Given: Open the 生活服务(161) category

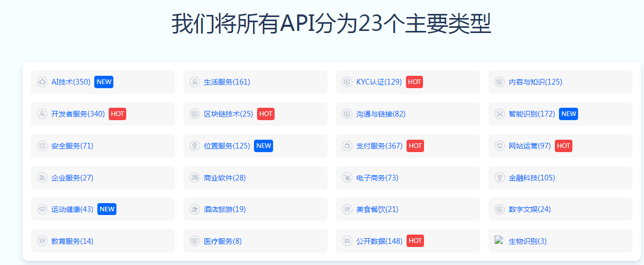Looking at the screenshot, I should click(x=227, y=82).
